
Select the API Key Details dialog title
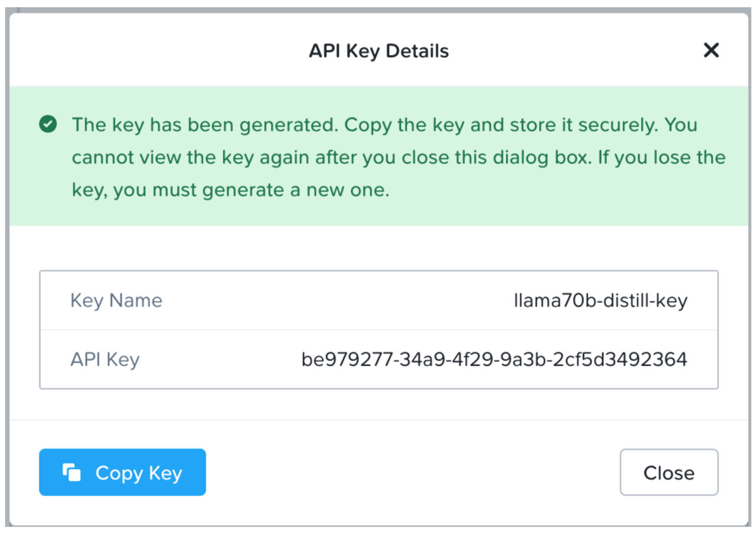pos(378,51)
